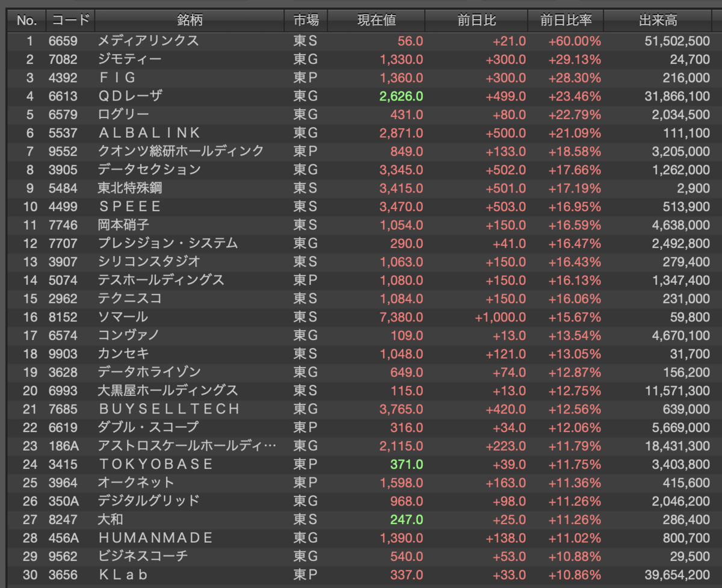Click the コンヴァノ stock name
The width and height of the screenshot is (722, 588).
[x=129, y=335]
